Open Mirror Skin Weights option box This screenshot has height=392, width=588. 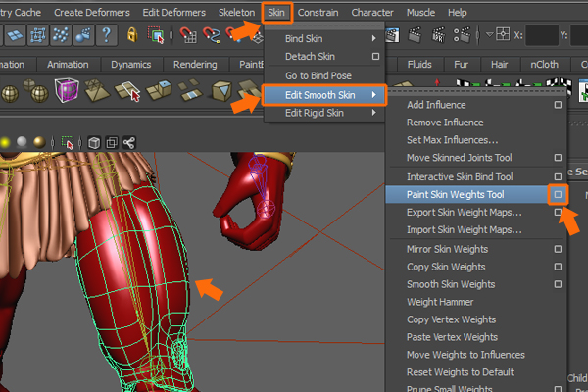(x=557, y=249)
